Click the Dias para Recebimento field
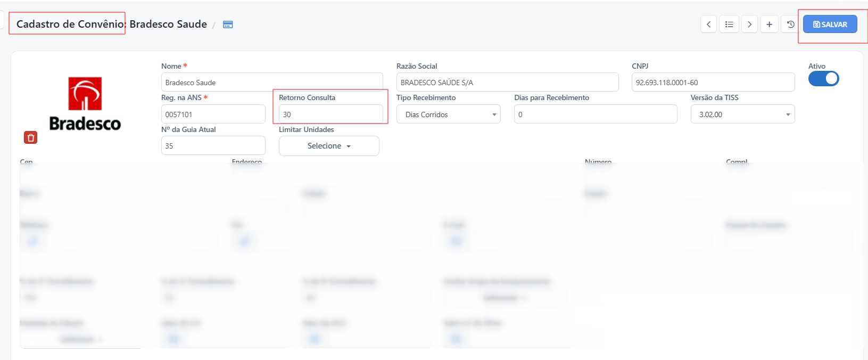Screen dimensions: 868x360 [x=596, y=114]
